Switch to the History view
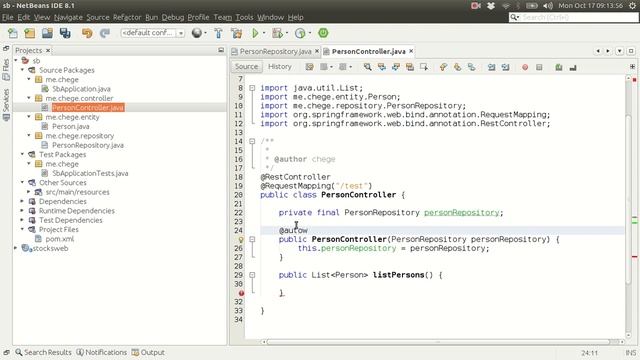640x360 pixels. (x=280, y=67)
